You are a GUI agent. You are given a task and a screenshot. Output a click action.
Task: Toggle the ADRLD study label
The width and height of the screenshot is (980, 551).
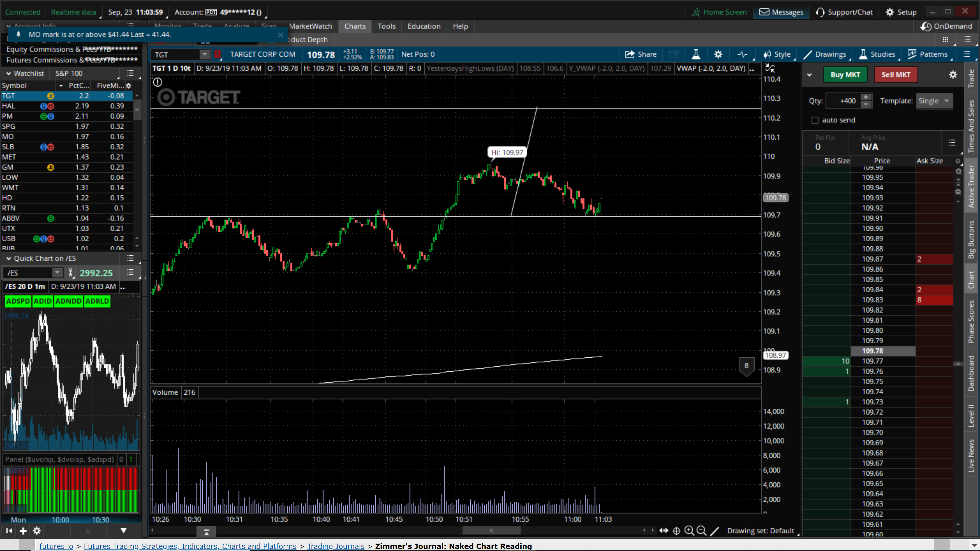[x=97, y=301]
